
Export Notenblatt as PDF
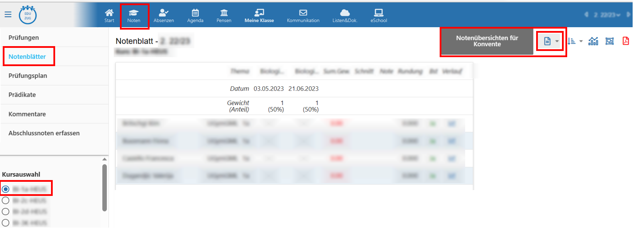(x=626, y=41)
